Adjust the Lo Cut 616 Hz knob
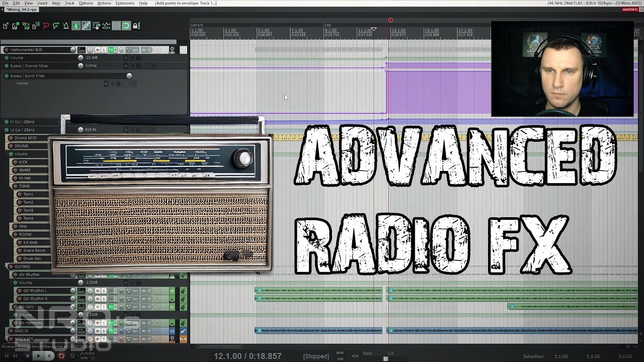Viewport: 644px width, 362px height. (x=80, y=130)
